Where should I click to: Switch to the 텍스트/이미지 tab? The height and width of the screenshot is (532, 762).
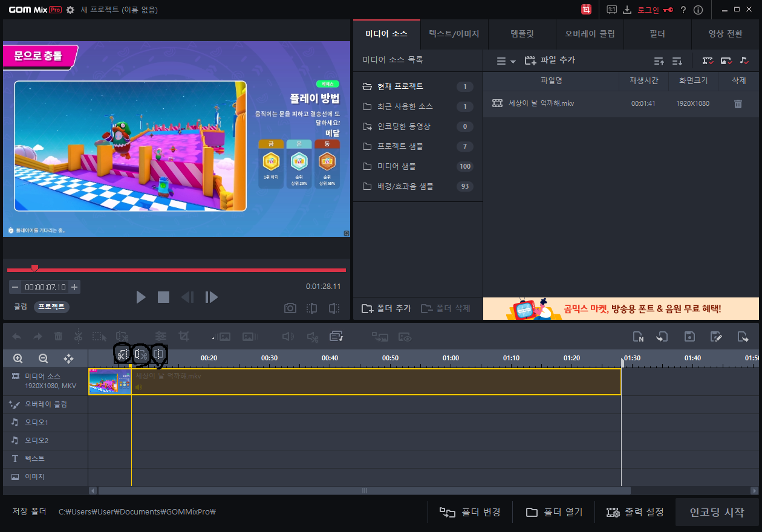point(454,34)
